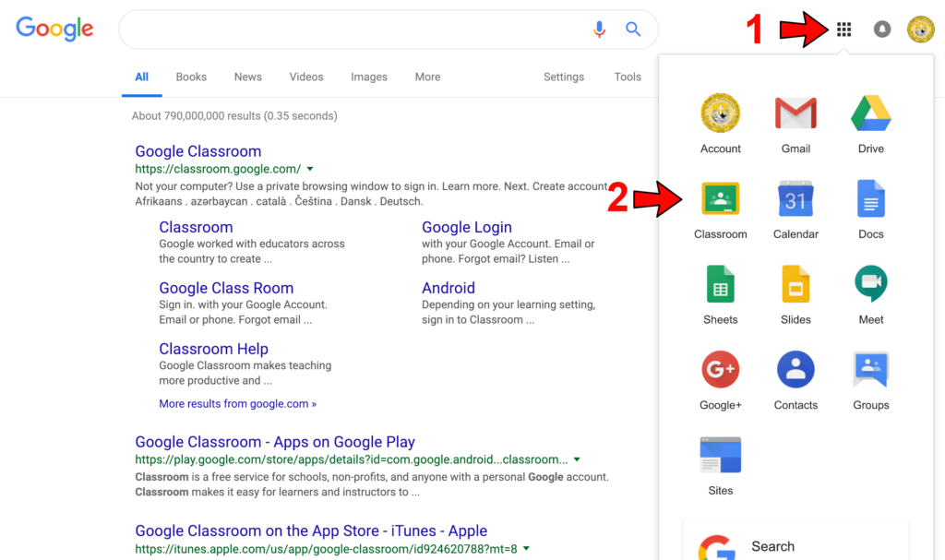Open Drive from the apps panel
This screenshot has width=945, height=560.
pos(871,124)
